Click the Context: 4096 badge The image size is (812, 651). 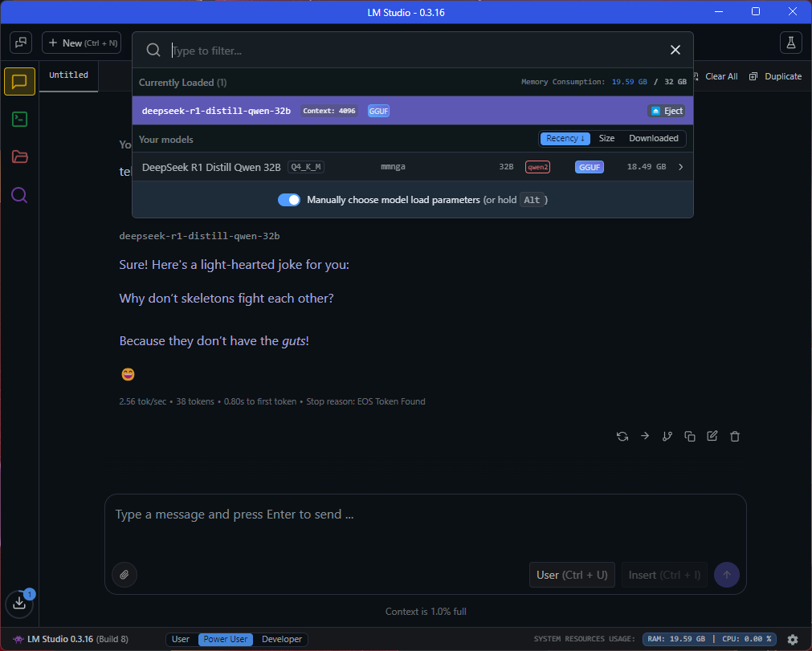point(328,111)
